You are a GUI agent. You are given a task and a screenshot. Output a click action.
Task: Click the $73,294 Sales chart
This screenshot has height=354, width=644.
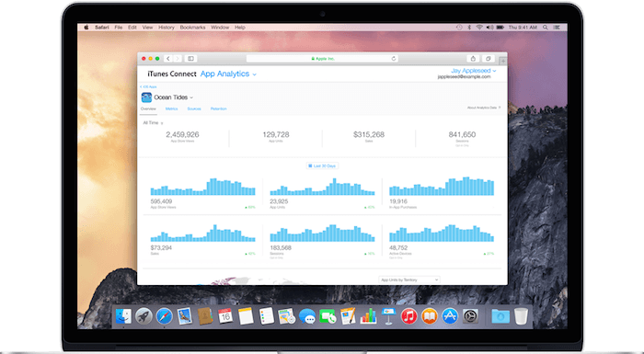(203, 234)
